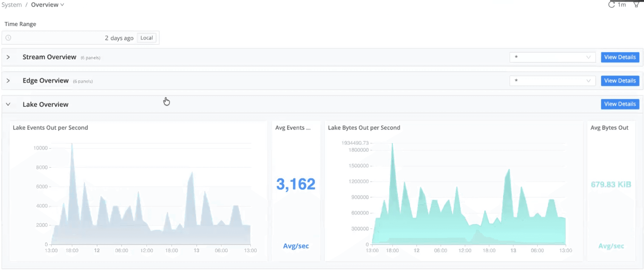Click the clock icon in Time Range field

click(8, 38)
